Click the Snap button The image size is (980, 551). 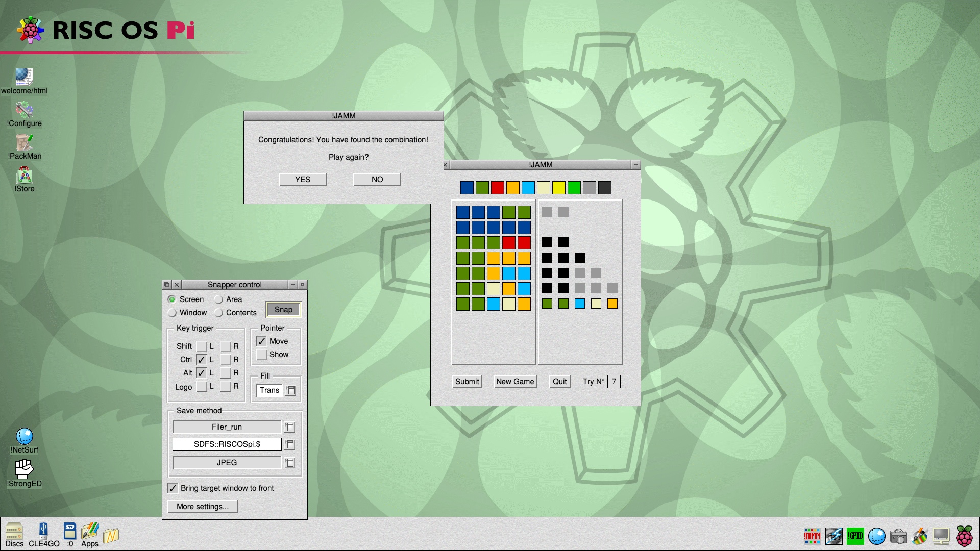(x=283, y=310)
